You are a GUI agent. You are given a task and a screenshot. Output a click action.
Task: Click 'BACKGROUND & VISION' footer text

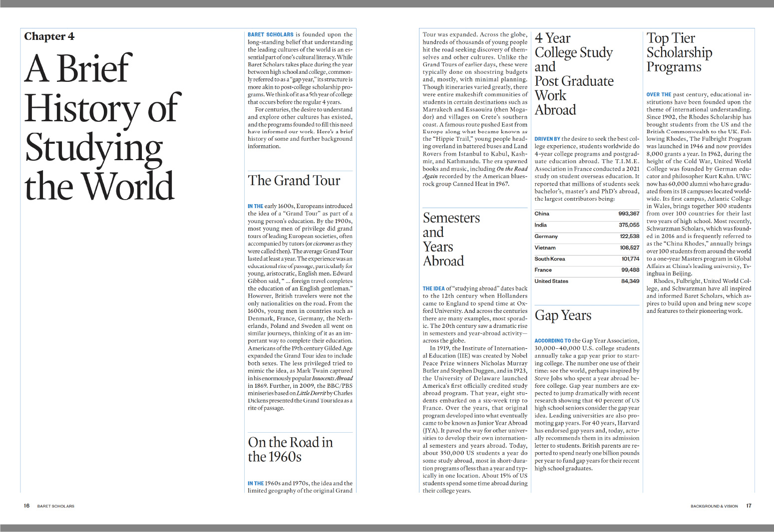tap(714, 506)
